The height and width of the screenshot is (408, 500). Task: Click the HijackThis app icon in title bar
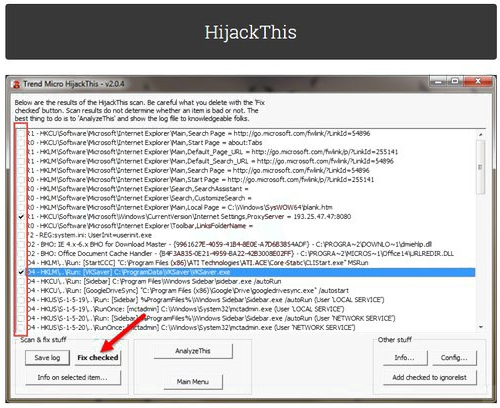[x=16, y=84]
